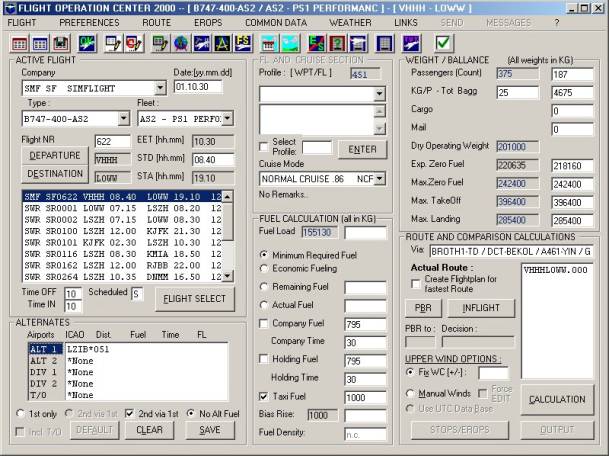Select the Actual Fuel radio button
609x456 pixels.
[x=264, y=305]
